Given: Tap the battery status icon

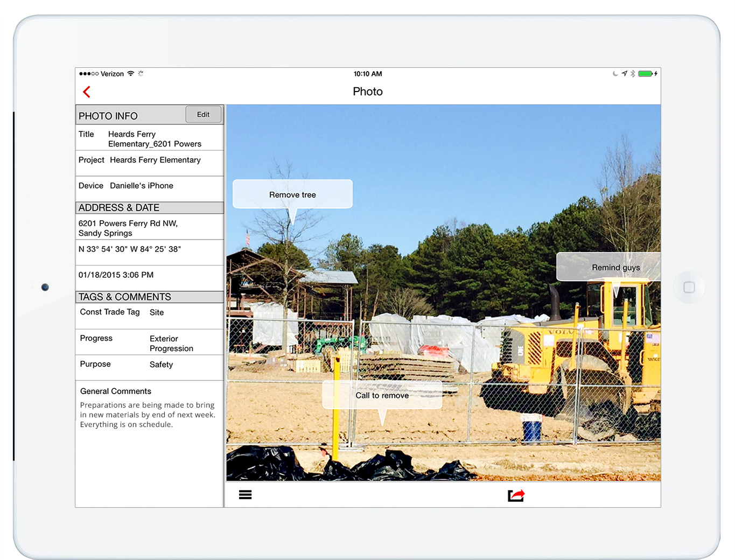Looking at the screenshot, I should (x=645, y=74).
